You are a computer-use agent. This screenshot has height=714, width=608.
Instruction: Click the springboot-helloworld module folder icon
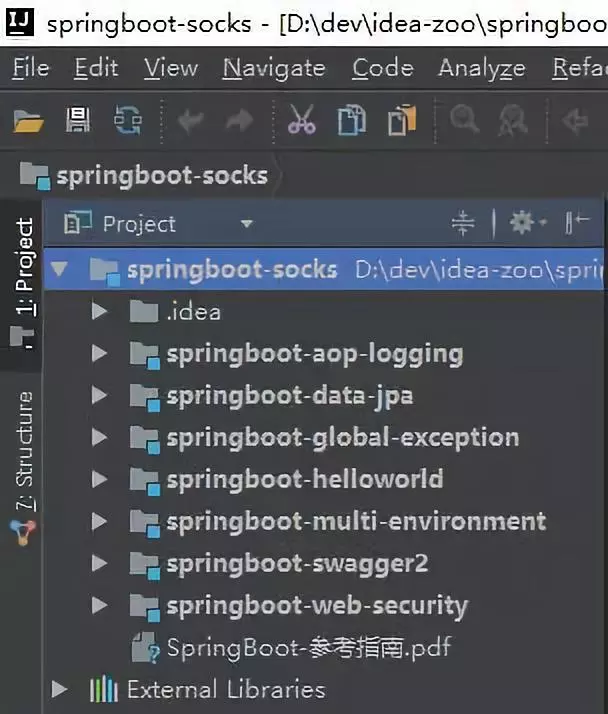(x=145, y=481)
